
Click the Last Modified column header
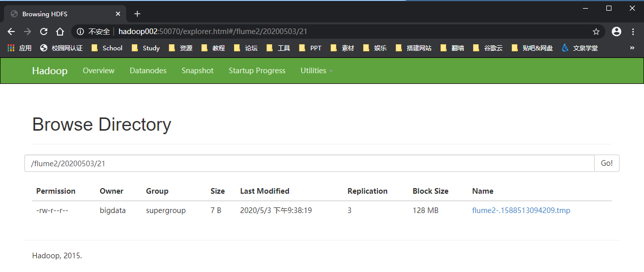coord(265,191)
